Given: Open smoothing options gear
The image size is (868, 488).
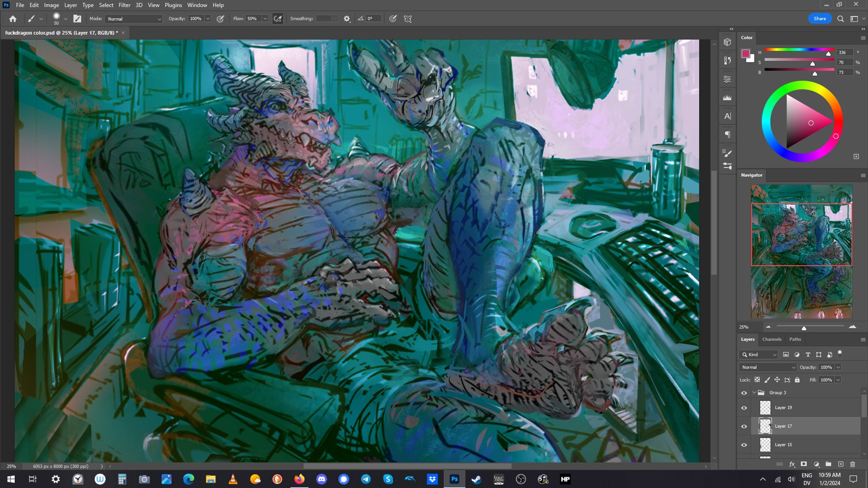Looking at the screenshot, I should (347, 19).
